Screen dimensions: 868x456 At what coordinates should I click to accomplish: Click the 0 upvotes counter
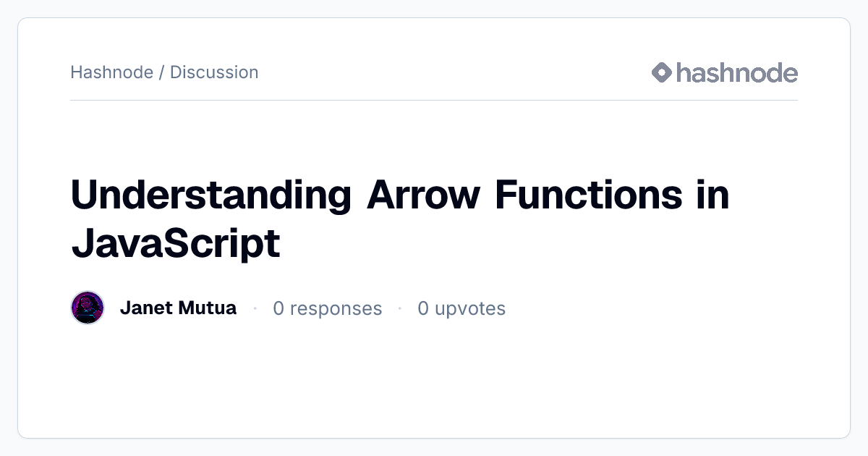click(461, 308)
